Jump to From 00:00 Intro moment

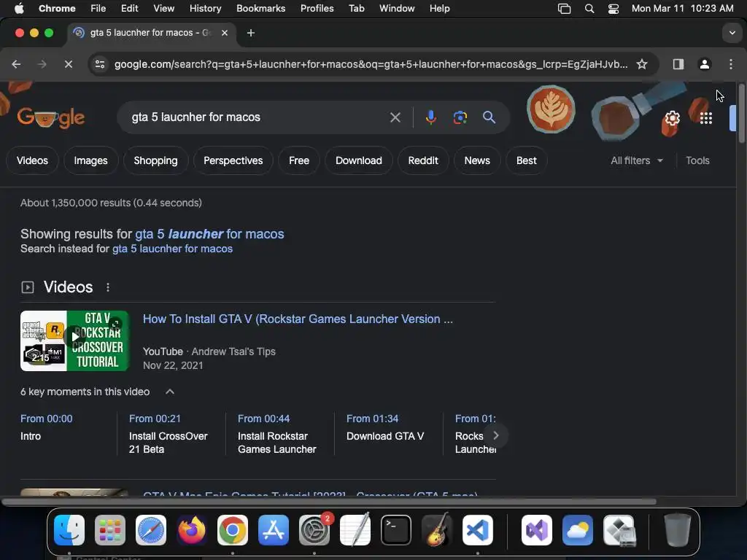click(46, 427)
